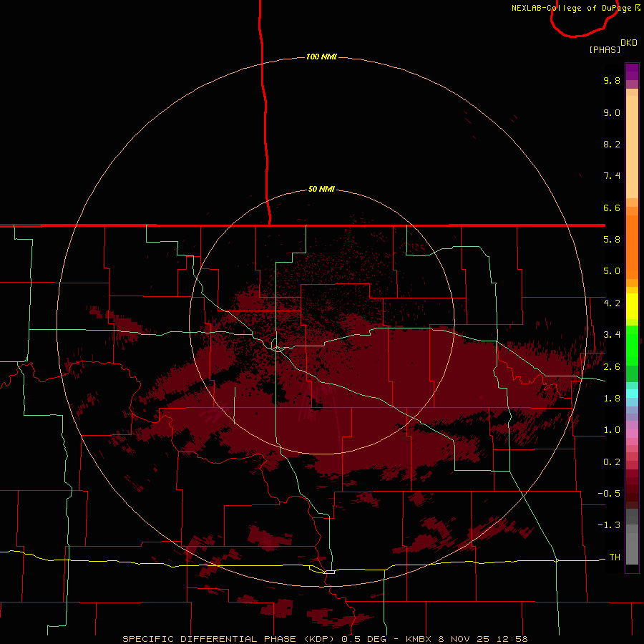Select the 8.2 value on the scale
Viewport: 644px width, 644px height.
click(612, 144)
